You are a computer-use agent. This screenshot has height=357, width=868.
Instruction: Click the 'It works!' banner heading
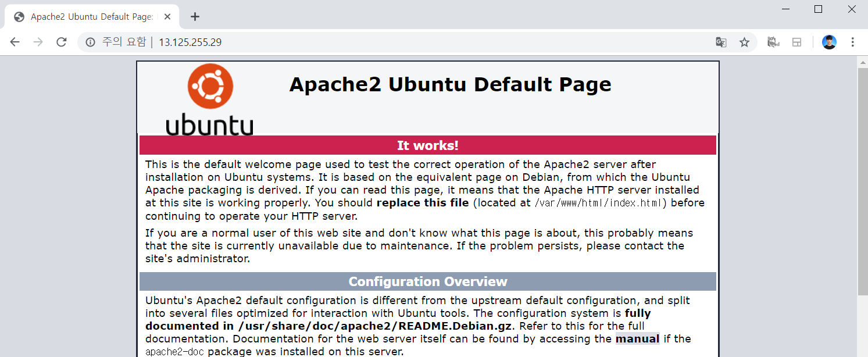tap(428, 145)
